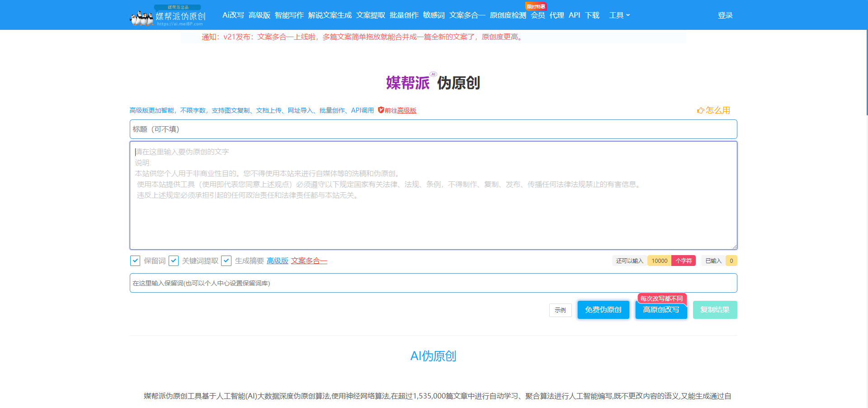Click the 媒帮派 伪原创 page title
The height and width of the screenshot is (408, 868).
click(433, 83)
